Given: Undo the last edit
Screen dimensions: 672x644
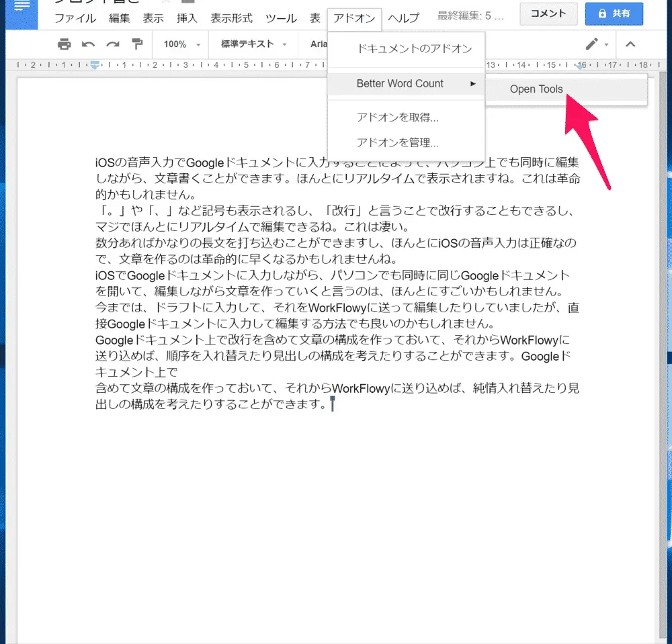Looking at the screenshot, I should pyautogui.click(x=88, y=44).
